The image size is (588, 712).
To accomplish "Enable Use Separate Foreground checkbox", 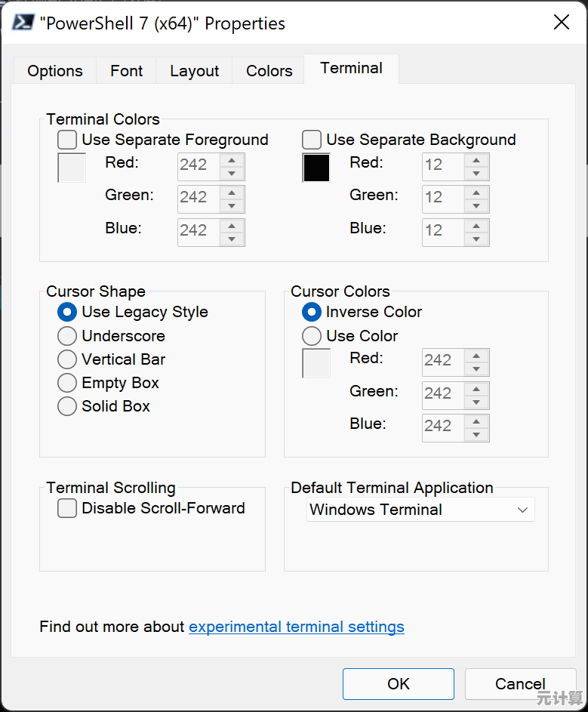I will click(x=67, y=140).
